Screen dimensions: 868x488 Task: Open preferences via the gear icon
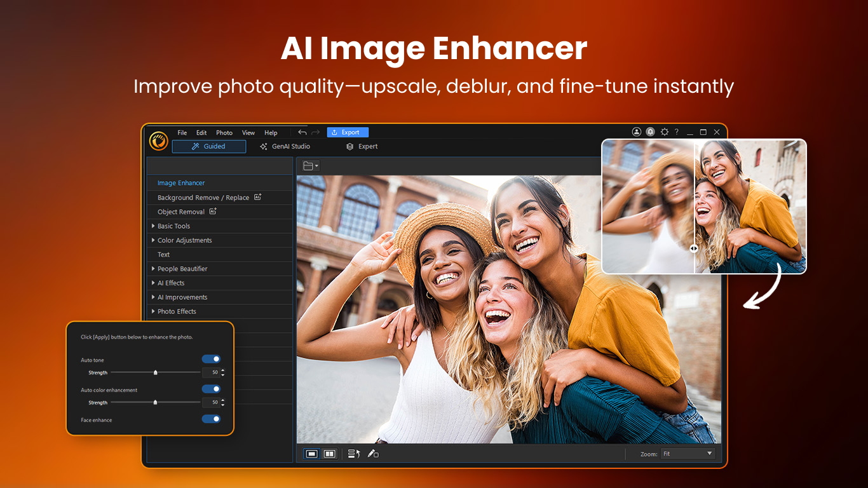(x=664, y=132)
